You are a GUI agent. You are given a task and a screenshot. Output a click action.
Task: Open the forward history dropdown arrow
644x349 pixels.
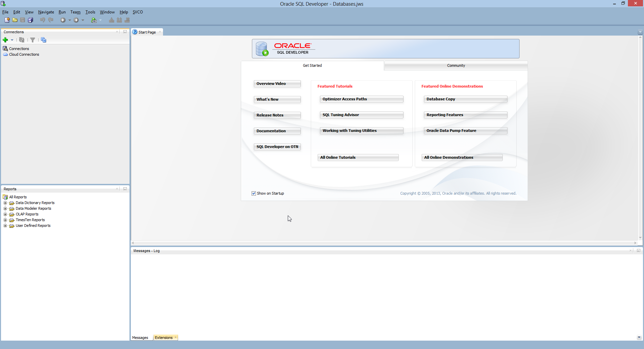(83, 20)
